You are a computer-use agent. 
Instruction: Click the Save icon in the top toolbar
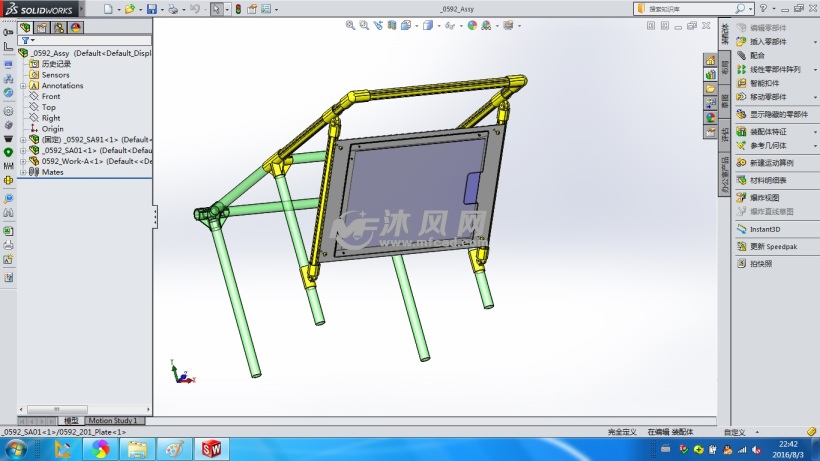point(151,9)
